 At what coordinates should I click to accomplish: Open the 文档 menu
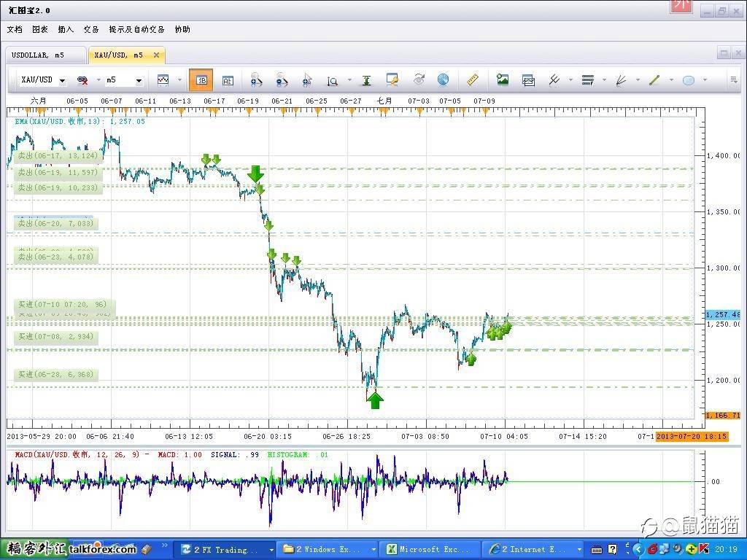point(15,29)
